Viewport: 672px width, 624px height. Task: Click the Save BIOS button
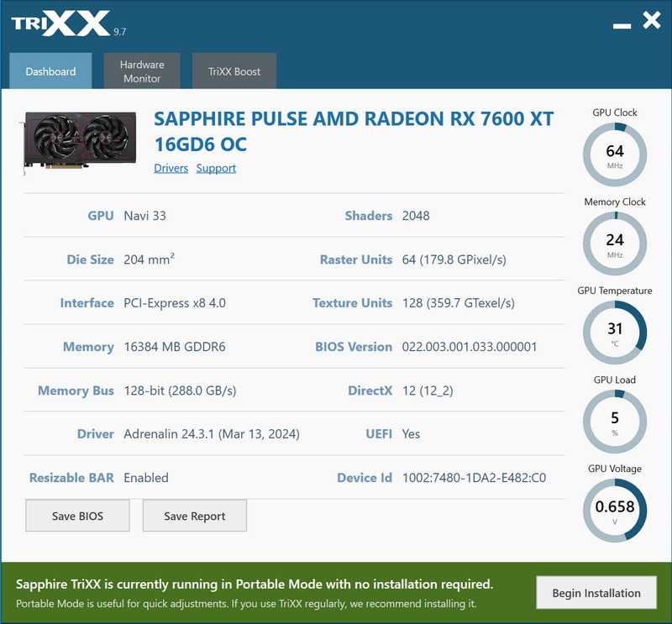(77, 516)
